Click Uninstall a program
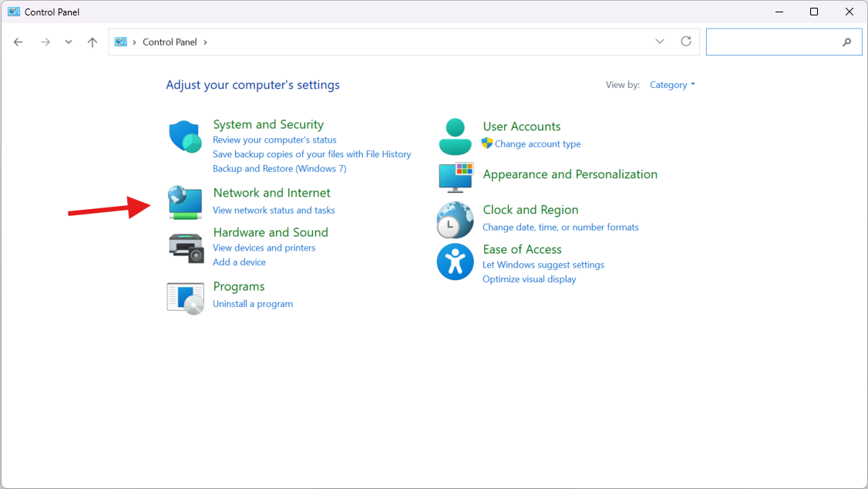 253,303
